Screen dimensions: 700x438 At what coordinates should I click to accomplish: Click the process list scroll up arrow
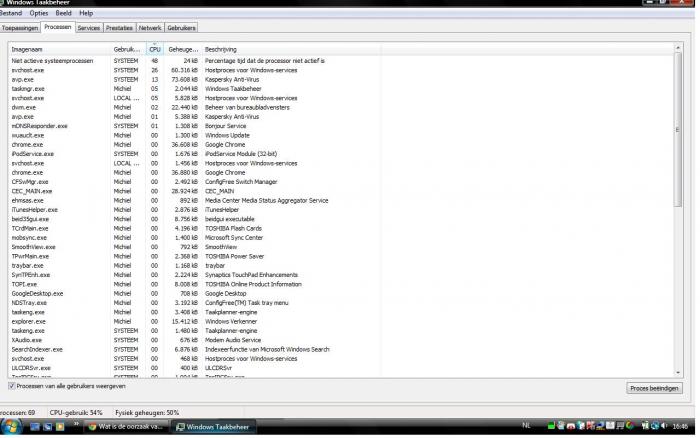coord(678,47)
